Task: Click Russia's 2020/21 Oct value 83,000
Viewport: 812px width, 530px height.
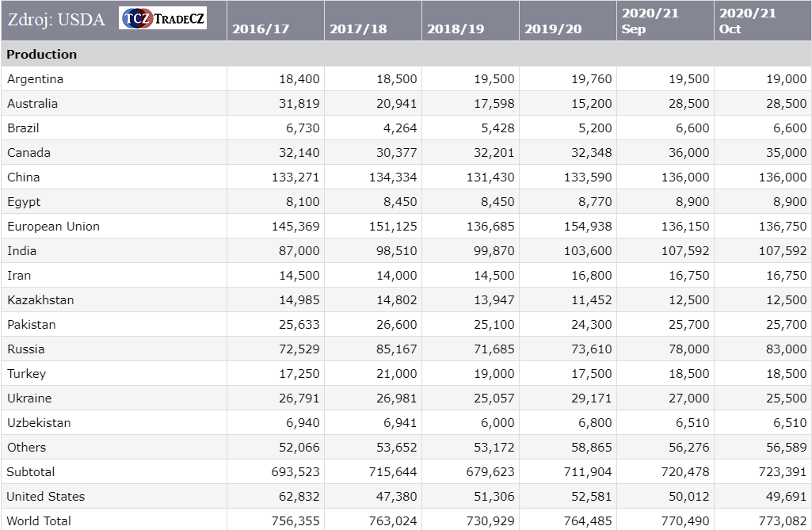Action: (x=783, y=349)
